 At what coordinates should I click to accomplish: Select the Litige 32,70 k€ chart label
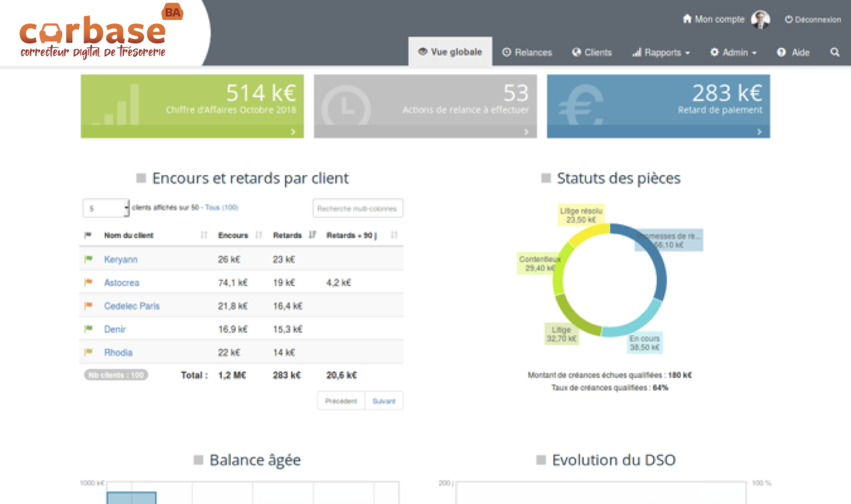561,334
